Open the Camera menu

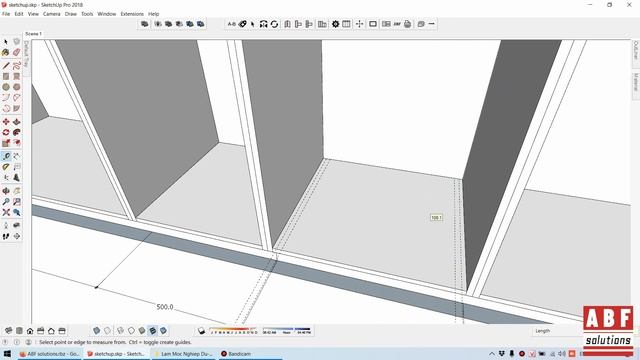point(51,14)
